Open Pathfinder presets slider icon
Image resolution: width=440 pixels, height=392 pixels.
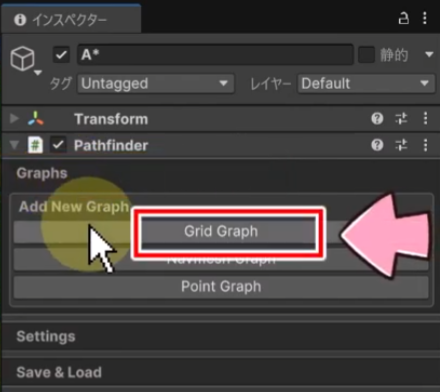coord(401,145)
